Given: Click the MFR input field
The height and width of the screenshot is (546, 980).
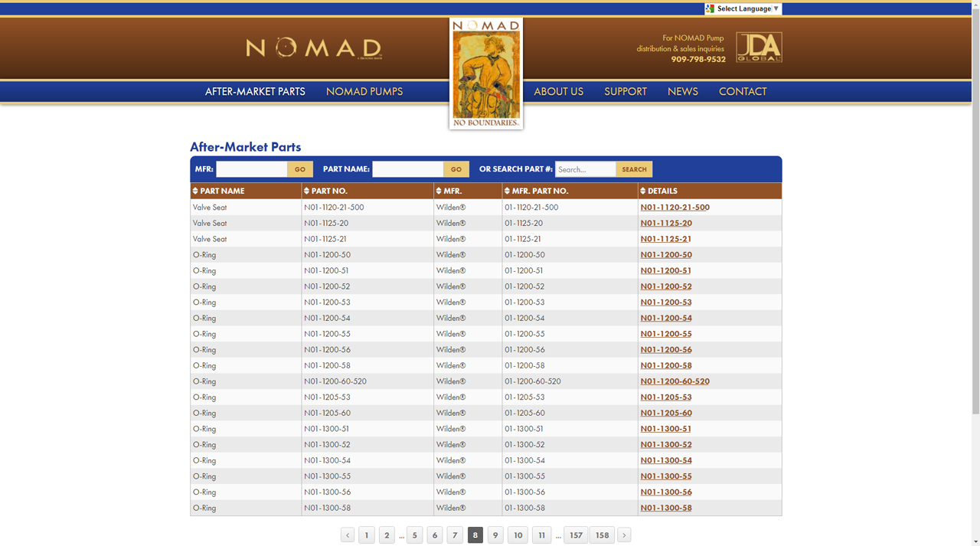Looking at the screenshot, I should (252, 169).
